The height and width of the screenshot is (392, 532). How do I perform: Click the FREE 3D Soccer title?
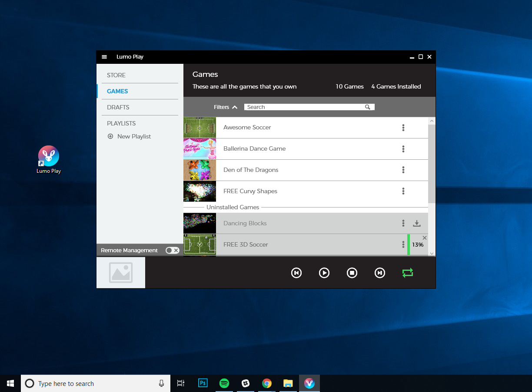click(x=246, y=245)
